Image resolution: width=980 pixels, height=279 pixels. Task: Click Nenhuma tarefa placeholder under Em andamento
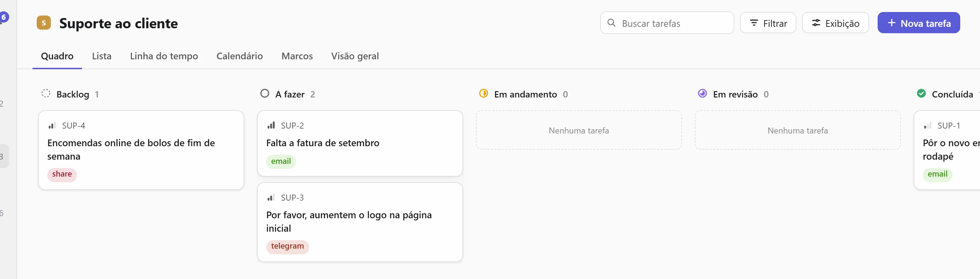click(x=579, y=131)
